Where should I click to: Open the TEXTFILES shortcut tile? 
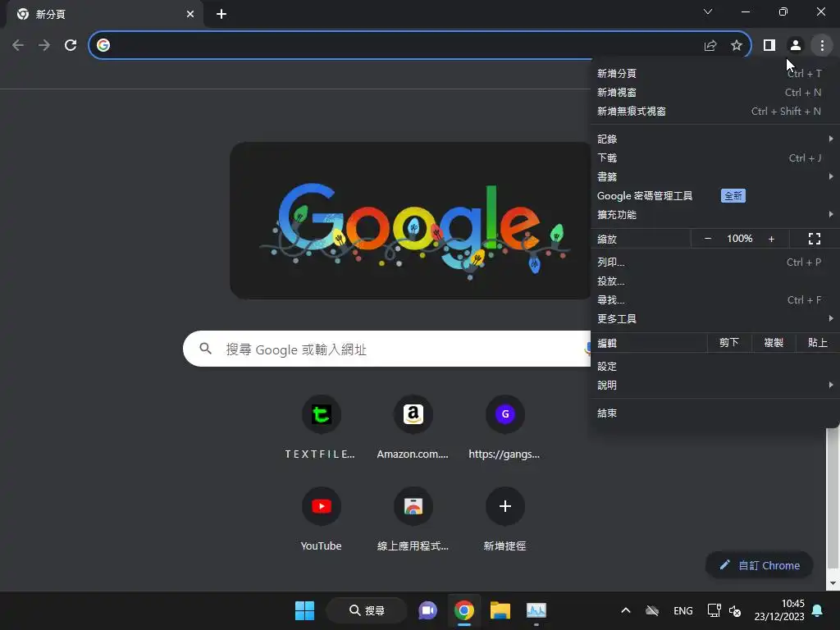pos(321,427)
